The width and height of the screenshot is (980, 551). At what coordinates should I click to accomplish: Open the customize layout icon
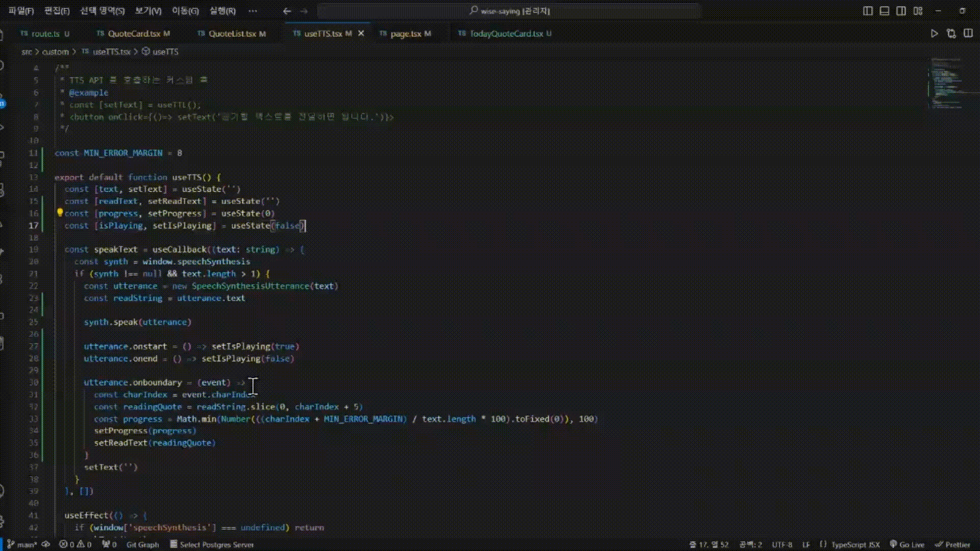click(918, 11)
